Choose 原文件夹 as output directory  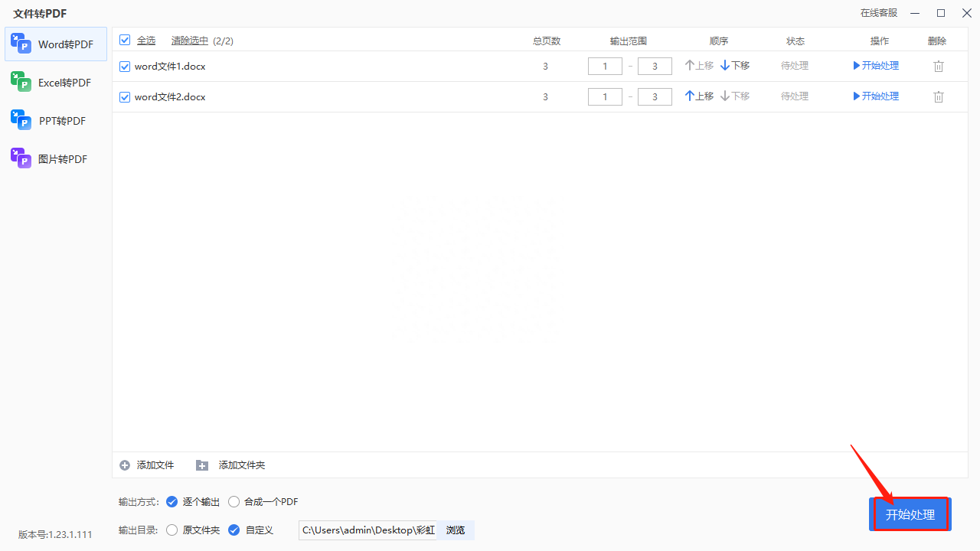(x=171, y=530)
